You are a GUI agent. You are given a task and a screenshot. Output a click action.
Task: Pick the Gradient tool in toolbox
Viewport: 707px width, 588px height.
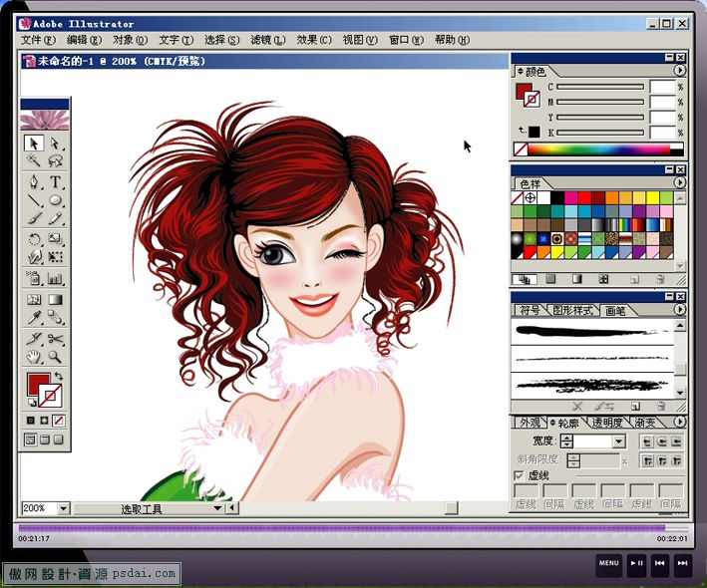[x=56, y=300]
